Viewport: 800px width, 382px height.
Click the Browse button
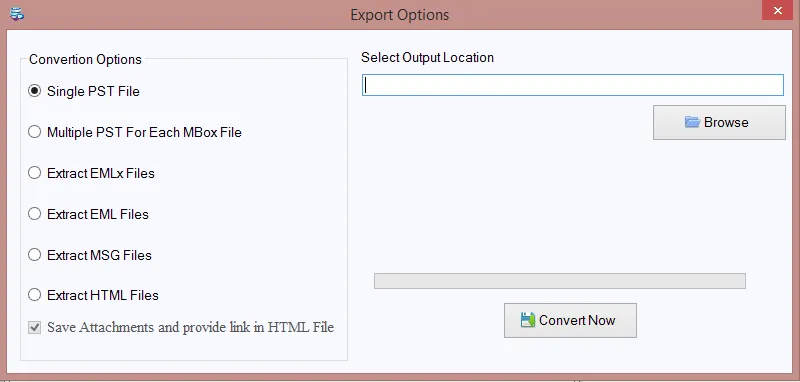(x=719, y=122)
